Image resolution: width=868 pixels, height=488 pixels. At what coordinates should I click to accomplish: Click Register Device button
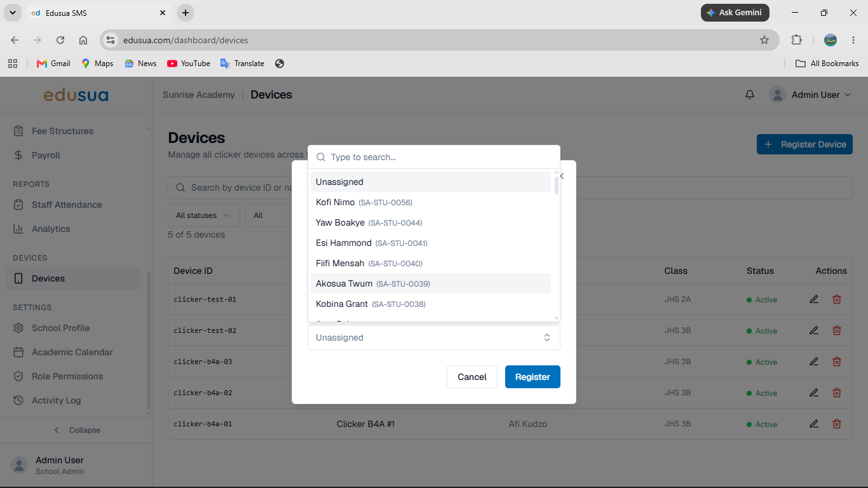(804, 144)
